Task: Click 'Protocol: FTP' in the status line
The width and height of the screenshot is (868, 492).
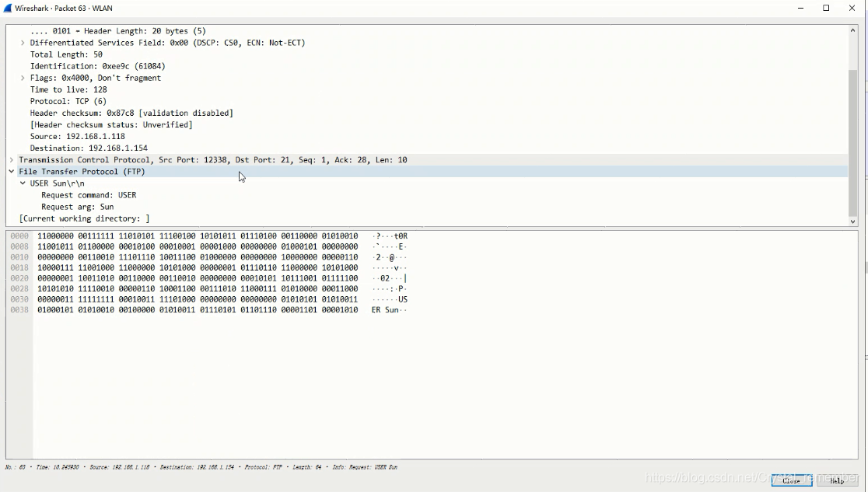Action: click(x=263, y=467)
